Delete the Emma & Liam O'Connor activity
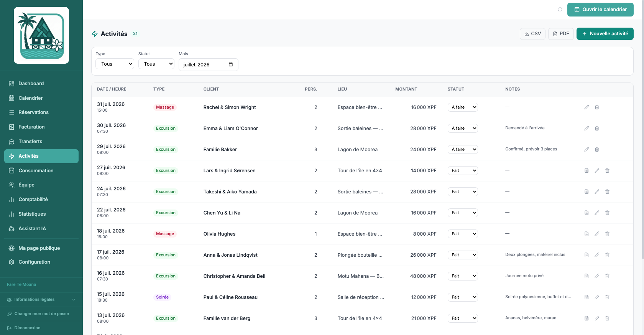 597,129
